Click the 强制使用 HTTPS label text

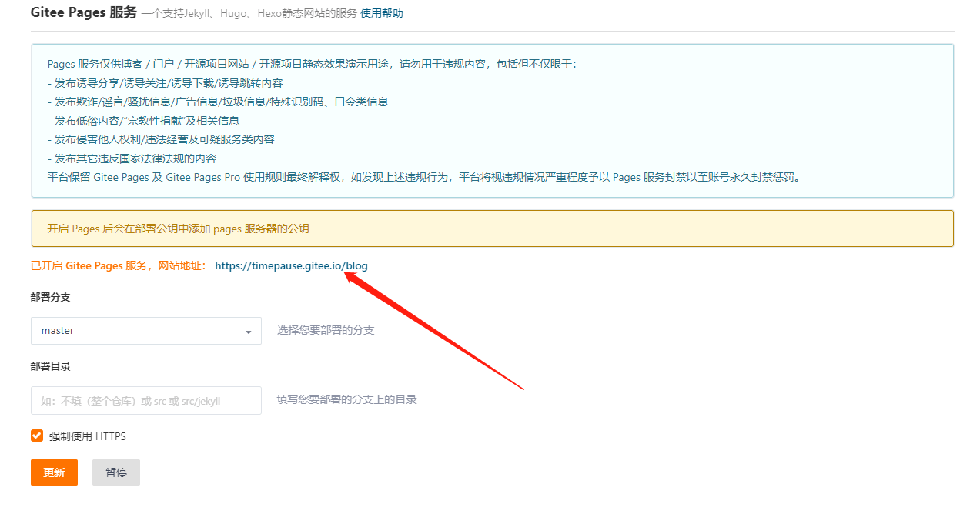pyautogui.click(x=87, y=436)
